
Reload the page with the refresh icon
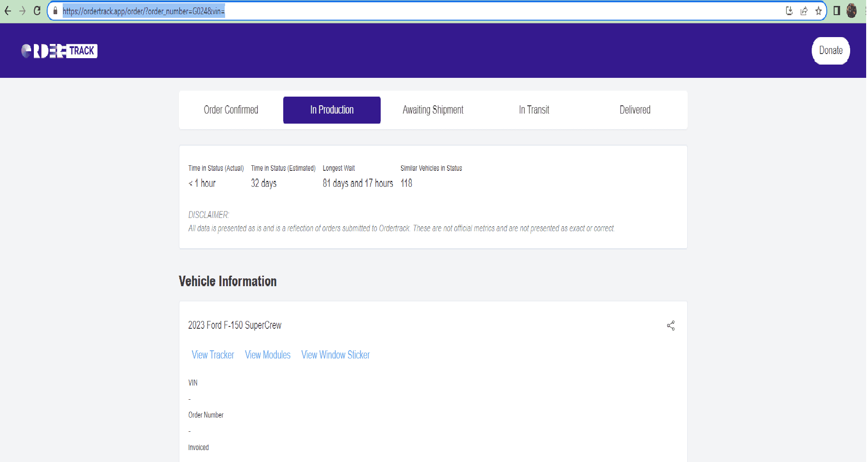tap(37, 11)
